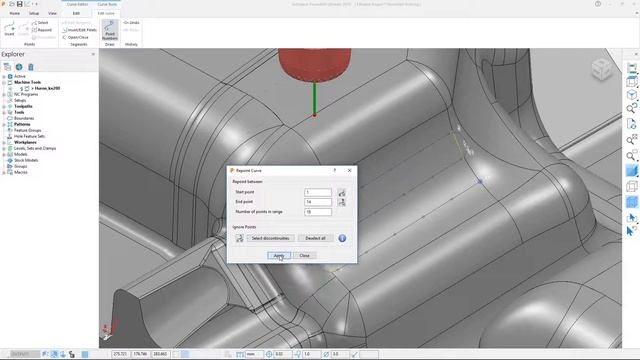The image size is (640, 360).
Task: Expand Levels, Sets and Clamps node
Action: (x=4, y=148)
